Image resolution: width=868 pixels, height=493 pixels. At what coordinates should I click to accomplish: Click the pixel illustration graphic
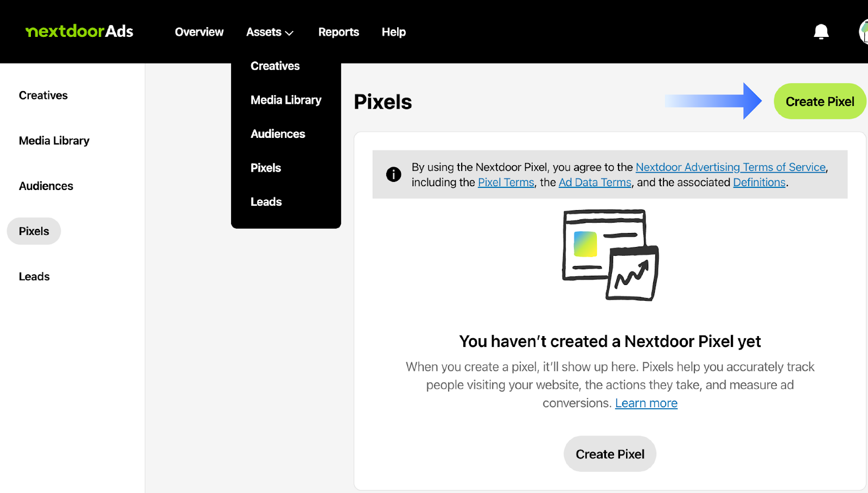610,255
